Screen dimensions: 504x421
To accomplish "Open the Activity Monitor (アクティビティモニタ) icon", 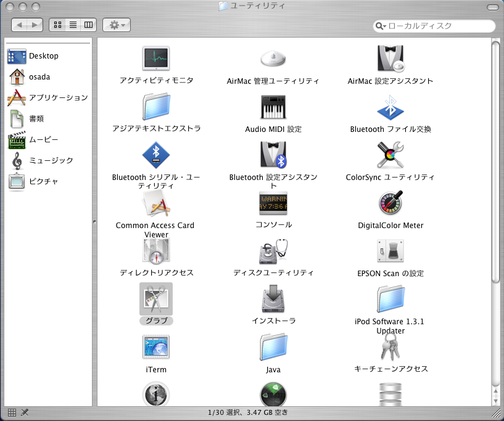I will coord(156,58).
